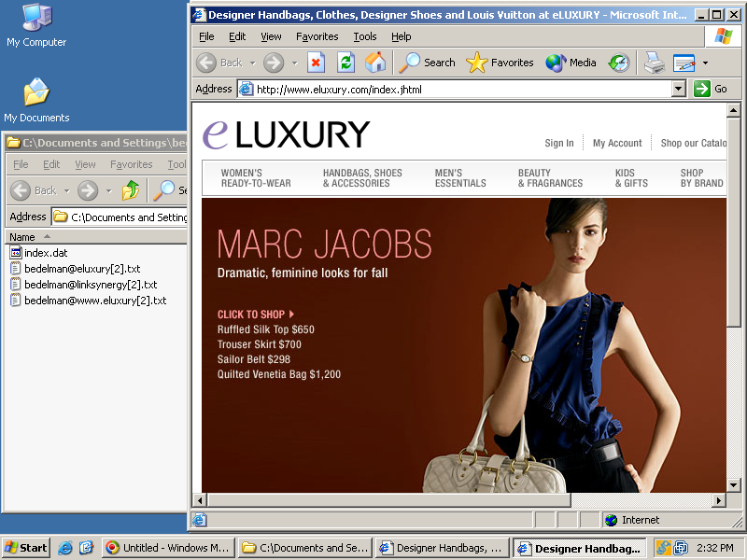Screen dimensions: 747x560
Task: Open the Help menu in Internet Explorer
Action: pos(402,36)
